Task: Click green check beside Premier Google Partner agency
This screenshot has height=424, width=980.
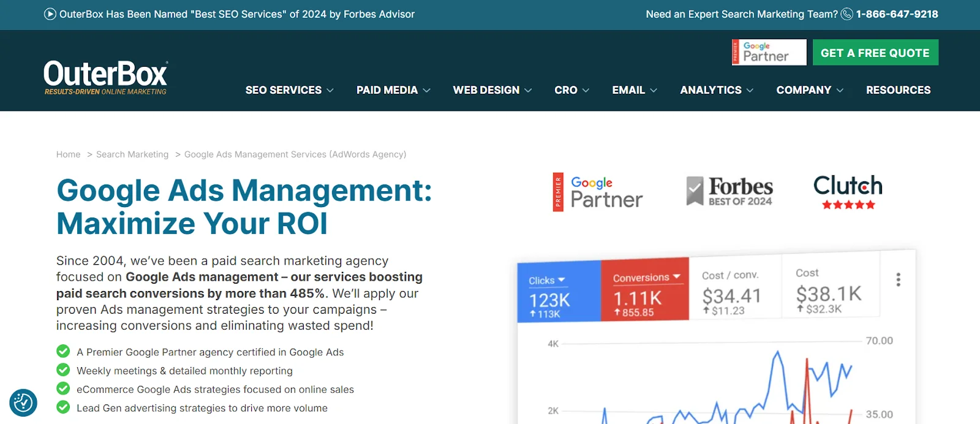Action: pyautogui.click(x=63, y=351)
